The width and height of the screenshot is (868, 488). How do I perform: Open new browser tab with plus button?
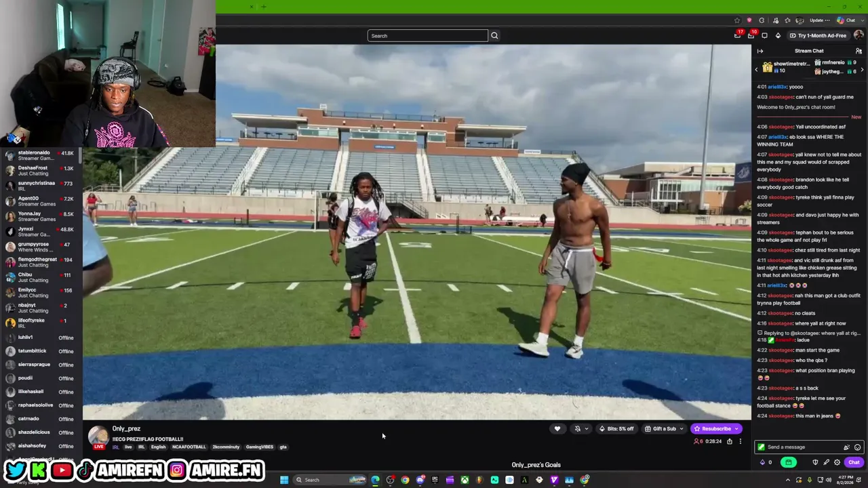pos(264,7)
